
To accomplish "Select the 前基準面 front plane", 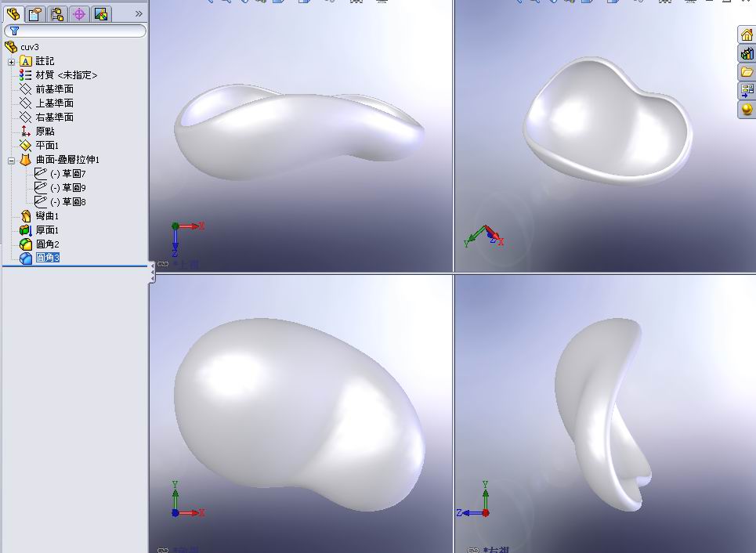I will 55,89.
